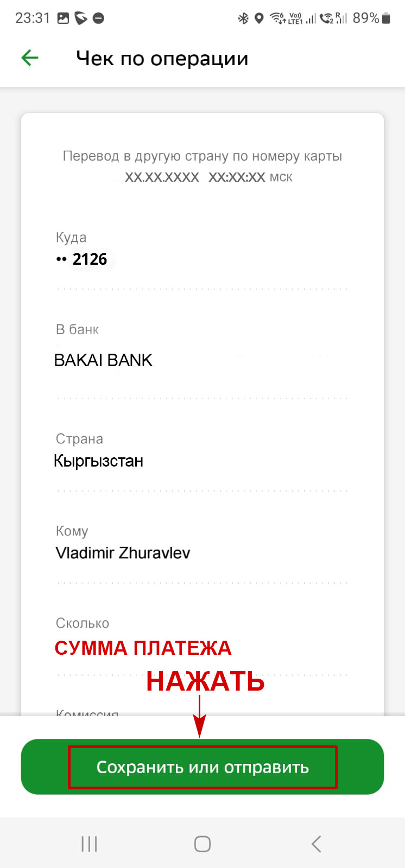
Task: Tap the location pin status icon
Action: 259,18
